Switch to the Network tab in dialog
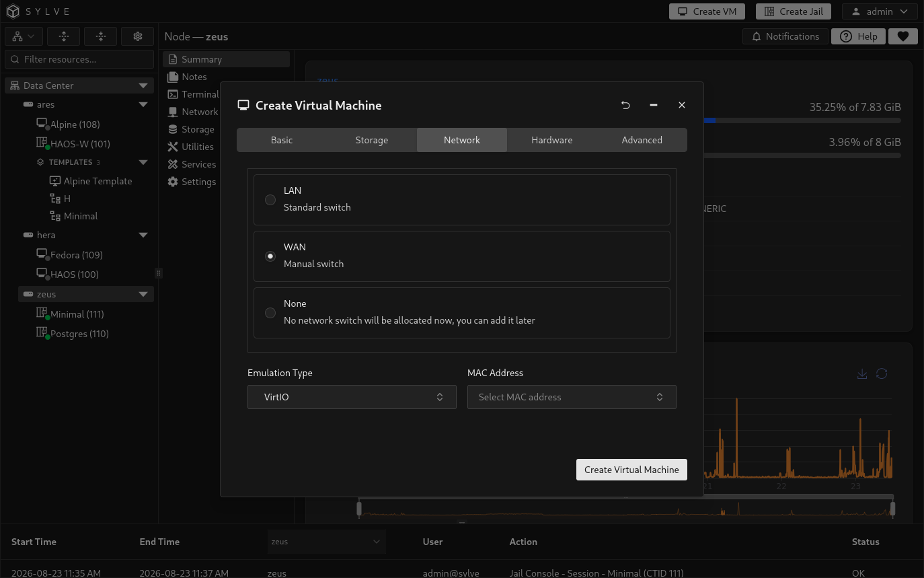Screen dimensions: 924x578 [x=462, y=140]
